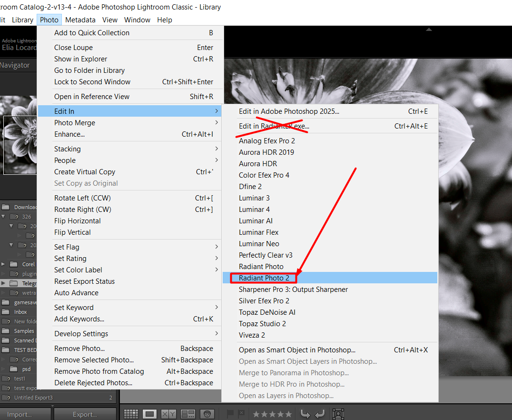This screenshot has width=512, height=420.
Task: Click the psd folder icon
Action: [x=14, y=369]
